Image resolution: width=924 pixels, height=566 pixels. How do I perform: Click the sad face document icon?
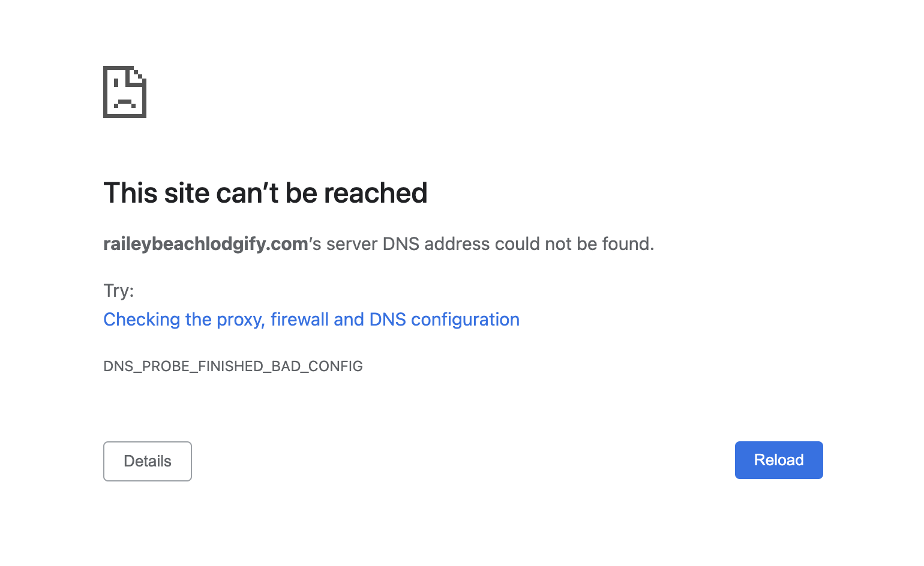click(124, 93)
